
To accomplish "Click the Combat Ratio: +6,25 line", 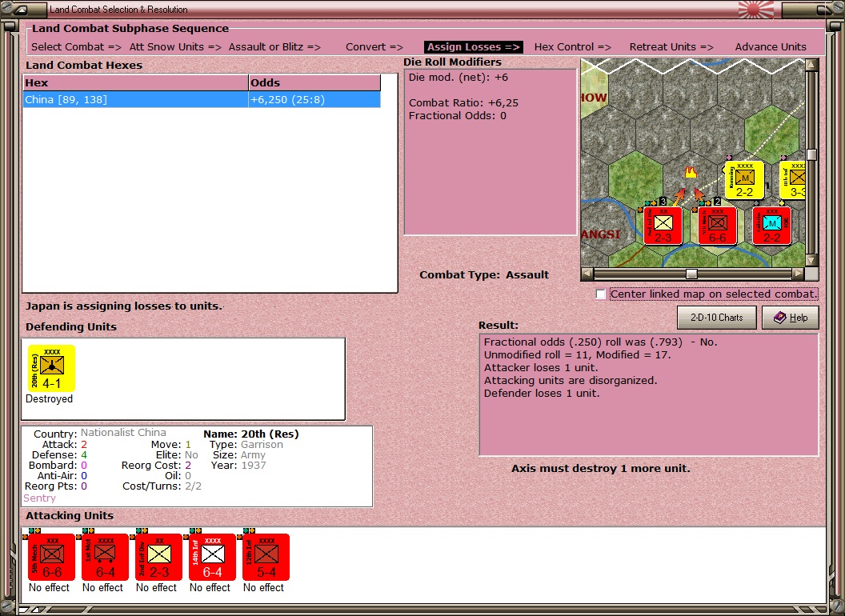I will point(463,102).
